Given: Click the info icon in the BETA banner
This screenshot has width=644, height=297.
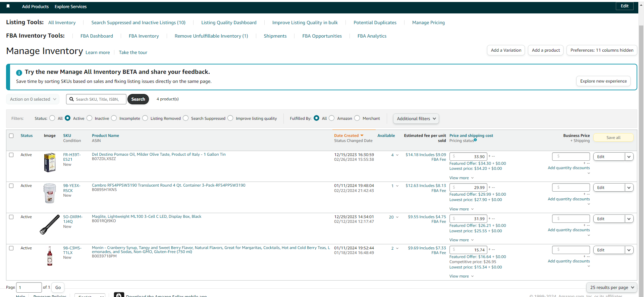Looking at the screenshot, I should (19, 72).
